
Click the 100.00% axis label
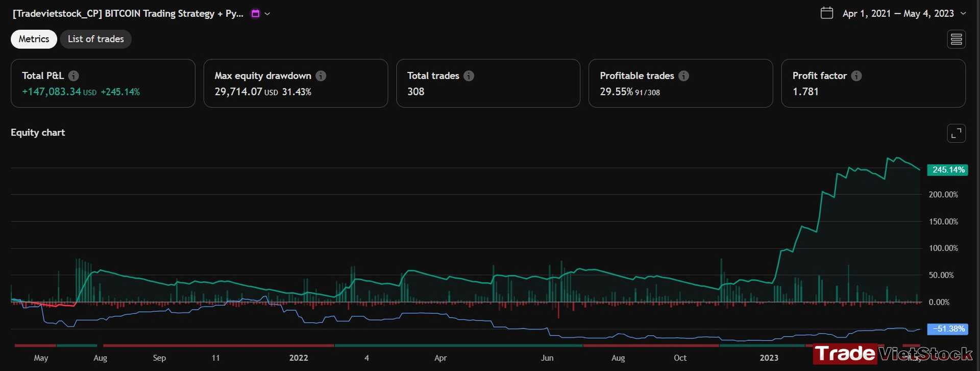[x=943, y=248]
